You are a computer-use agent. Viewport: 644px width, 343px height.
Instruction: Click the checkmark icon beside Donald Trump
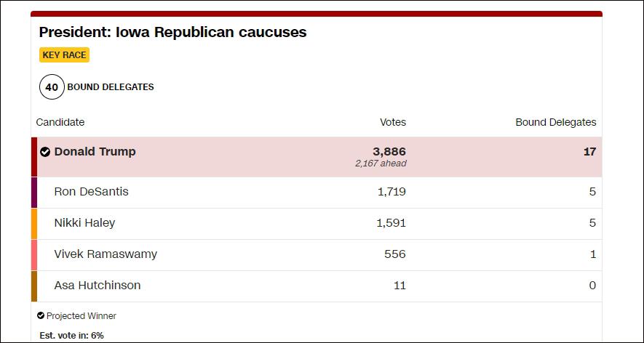click(45, 152)
